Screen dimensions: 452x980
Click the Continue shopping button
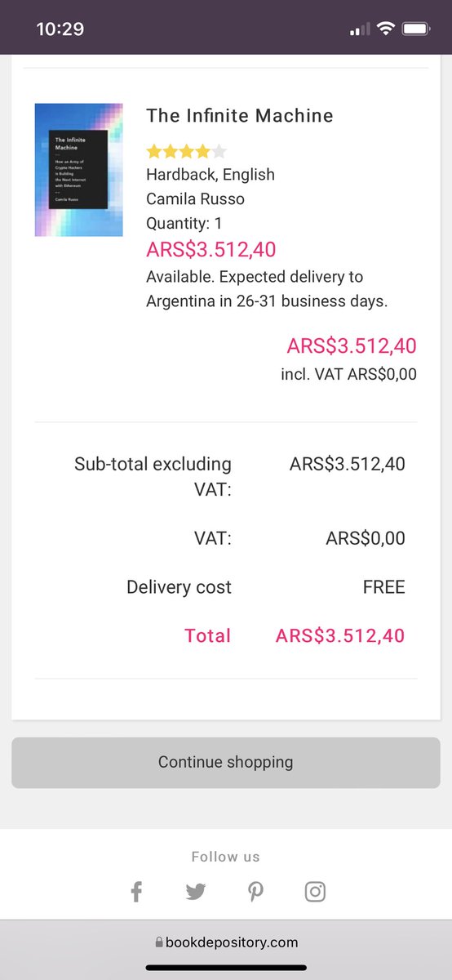[x=226, y=762]
